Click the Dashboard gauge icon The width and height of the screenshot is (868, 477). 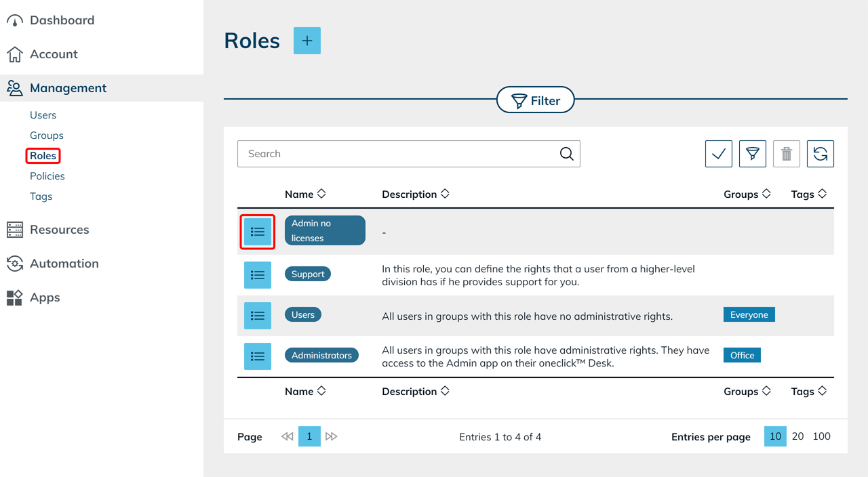(x=15, y=21)
